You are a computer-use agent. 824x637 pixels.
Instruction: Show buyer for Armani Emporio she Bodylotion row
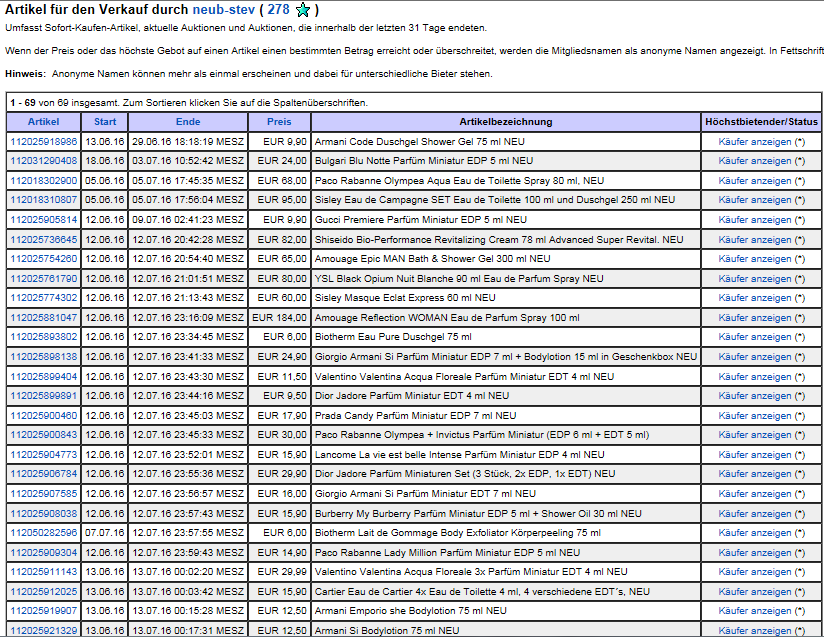[x=755, y=611]
